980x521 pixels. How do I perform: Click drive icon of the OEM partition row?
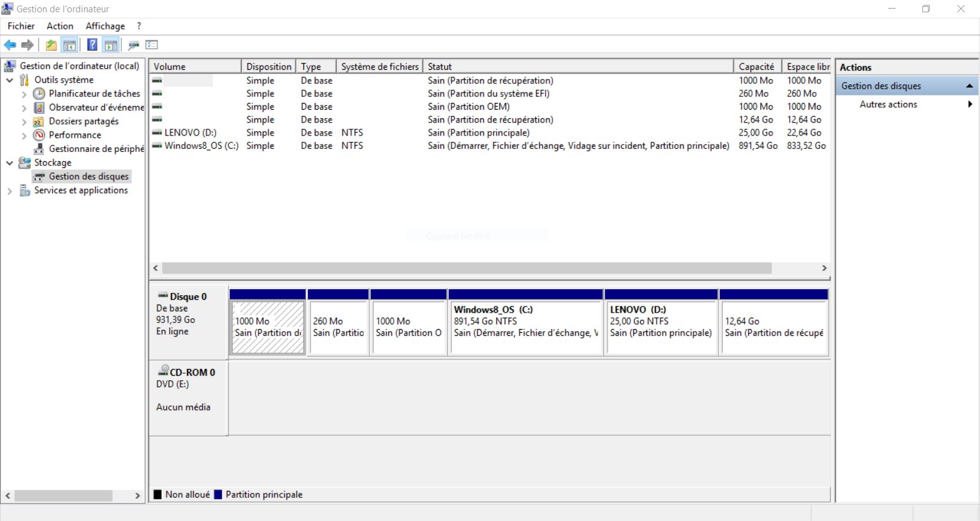(157, 106)
